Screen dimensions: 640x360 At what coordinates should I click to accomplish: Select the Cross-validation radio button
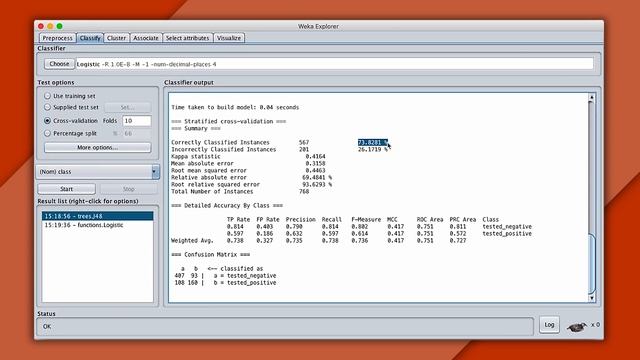47,121
